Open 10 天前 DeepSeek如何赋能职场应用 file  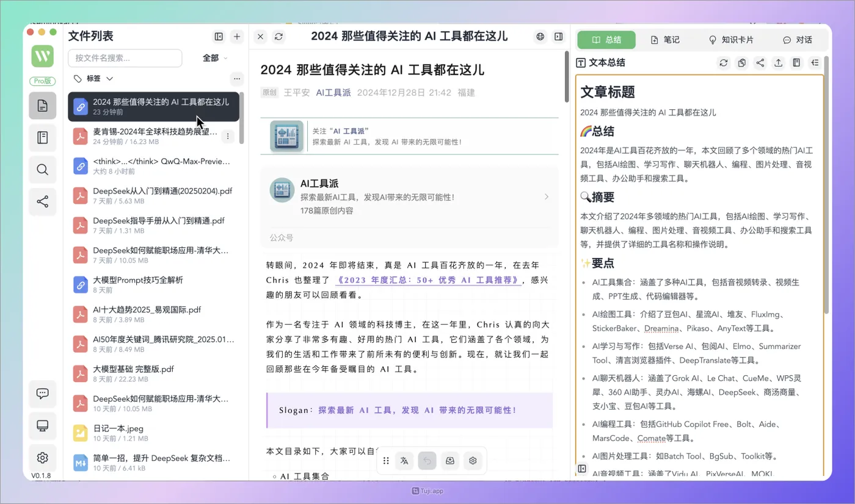pyautogui.click(x=153, y=403)
